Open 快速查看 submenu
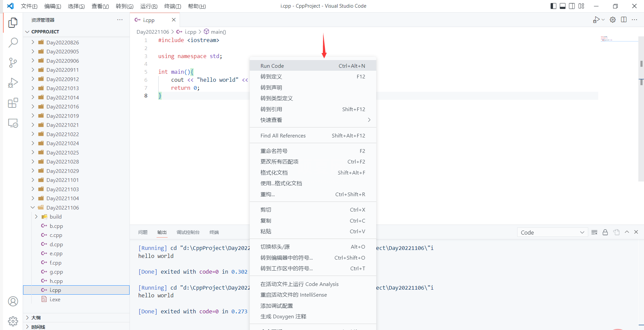 point(313,120)
